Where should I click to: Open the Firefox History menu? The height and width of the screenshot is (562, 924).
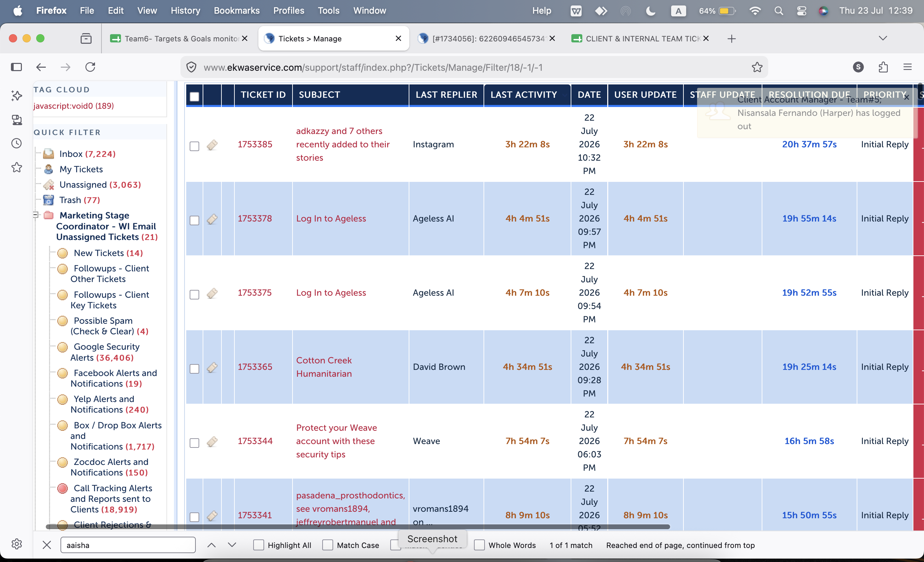(185, 11)
